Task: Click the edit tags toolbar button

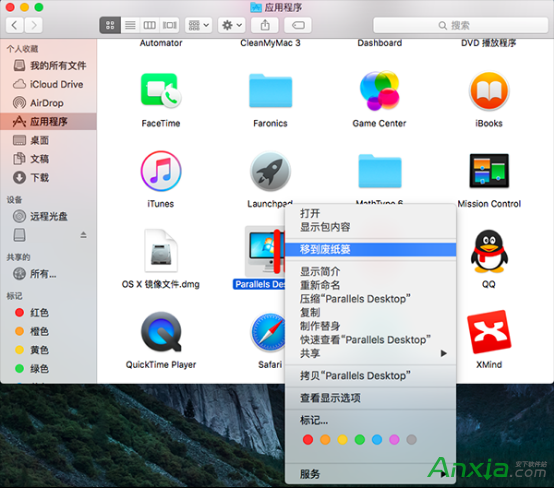Action: click(x=298, y=25)
